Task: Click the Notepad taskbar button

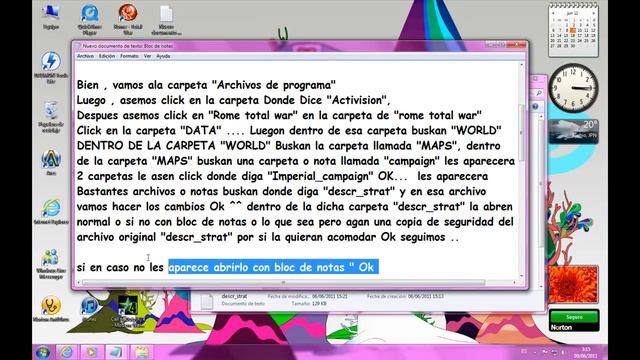Action: tap(116, 352)
